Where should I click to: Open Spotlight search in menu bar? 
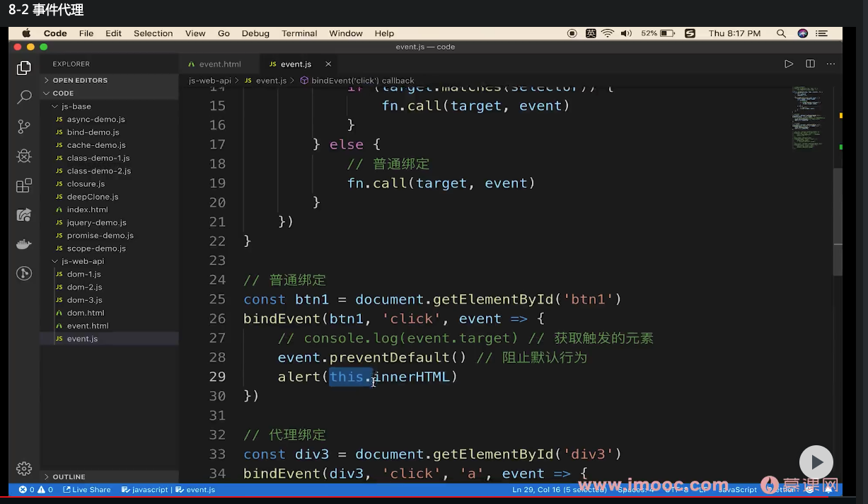tap(781, 33)
